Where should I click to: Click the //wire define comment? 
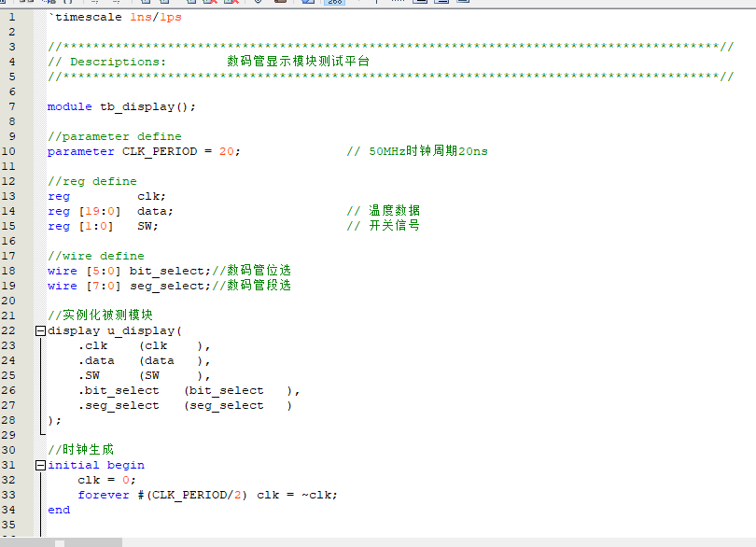pyautogui.click(x=96, y=256)
